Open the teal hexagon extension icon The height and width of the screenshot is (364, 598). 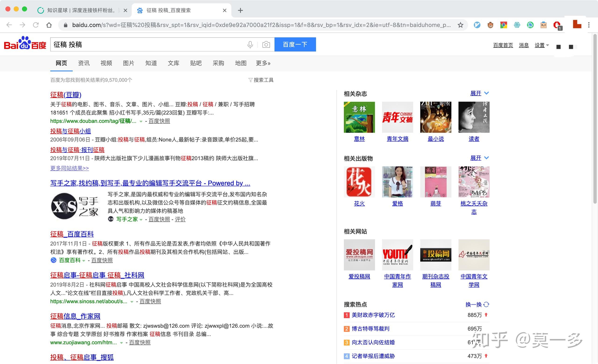(x=517, y=25)
